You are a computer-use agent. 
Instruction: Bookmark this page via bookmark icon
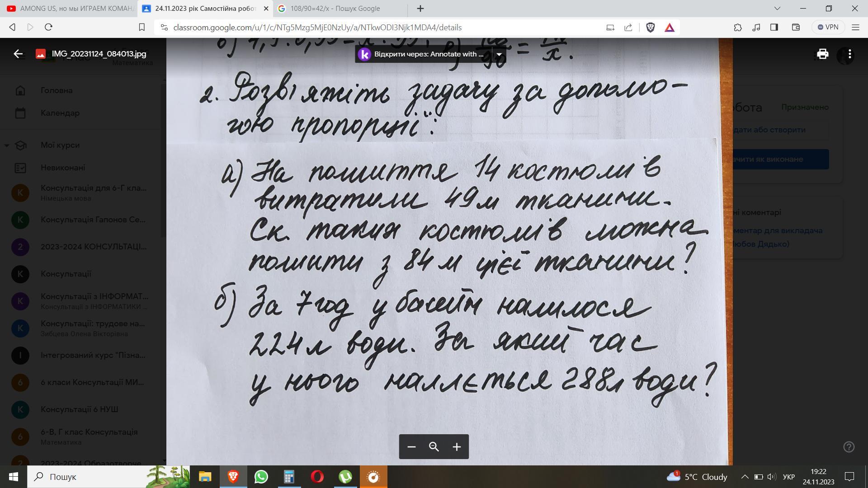142,28
